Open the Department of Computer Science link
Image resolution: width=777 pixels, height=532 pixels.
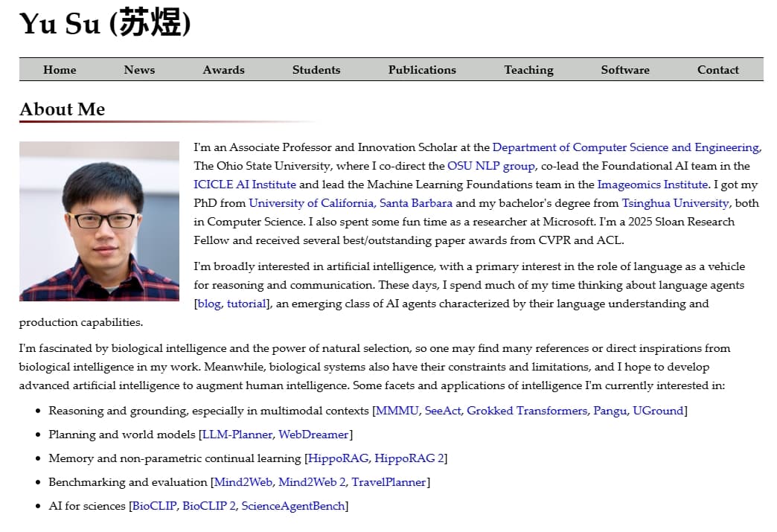tap(625, 147)
